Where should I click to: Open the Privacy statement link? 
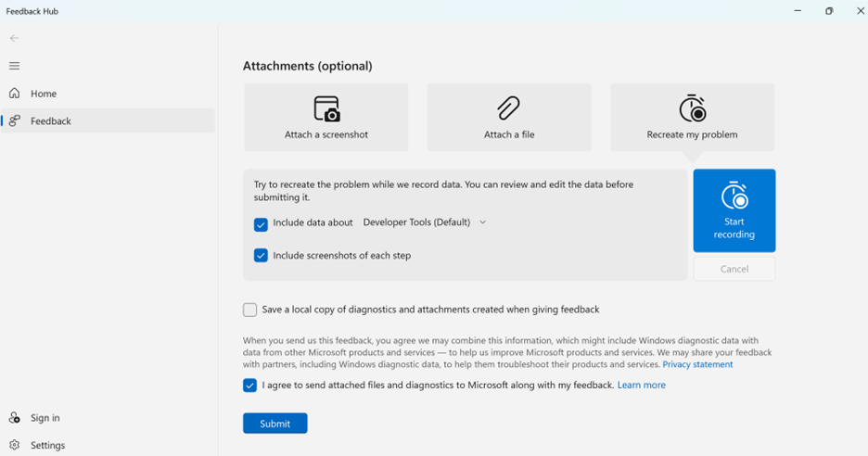click(697, 364)
